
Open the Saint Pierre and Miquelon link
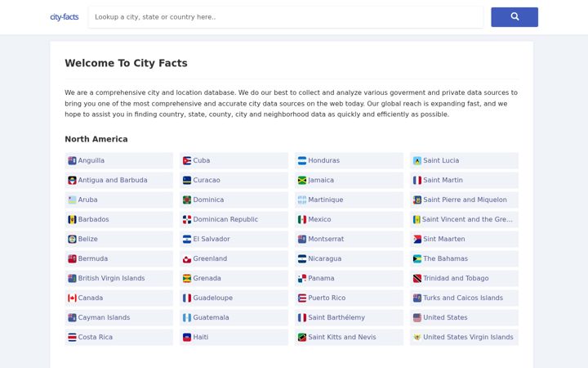[x=464, y=200]
